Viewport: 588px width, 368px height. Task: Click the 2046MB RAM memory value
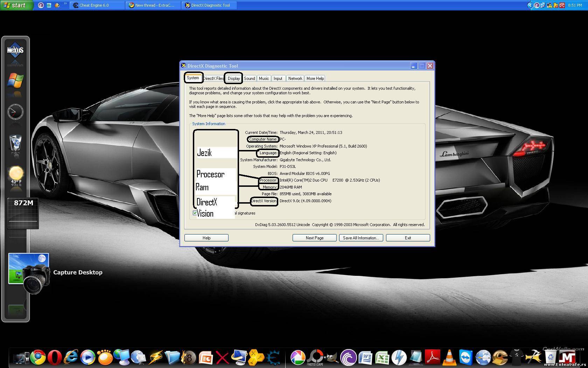click(x=290, y=187)
